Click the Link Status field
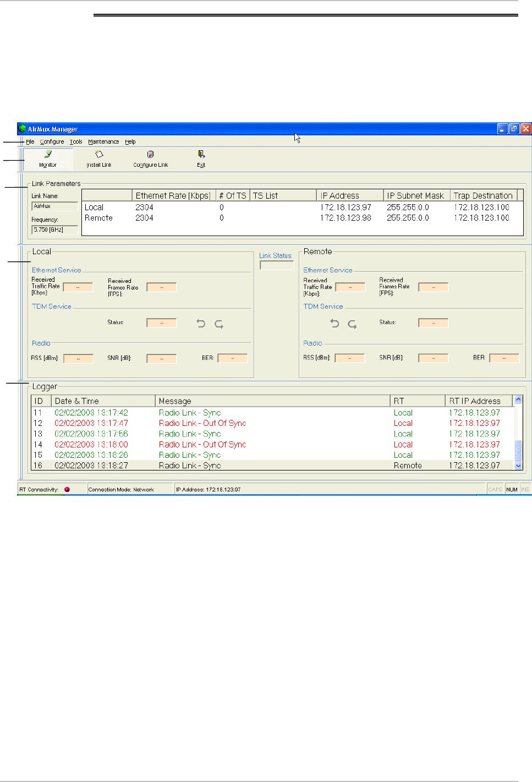Screen dimensions: 532x782 coord(277,265)
